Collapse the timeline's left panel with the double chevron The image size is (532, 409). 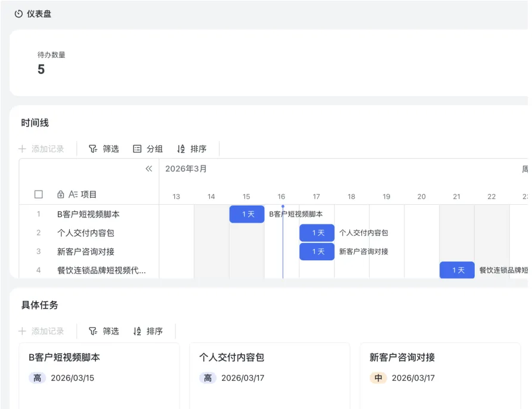[x=149, y=169]
